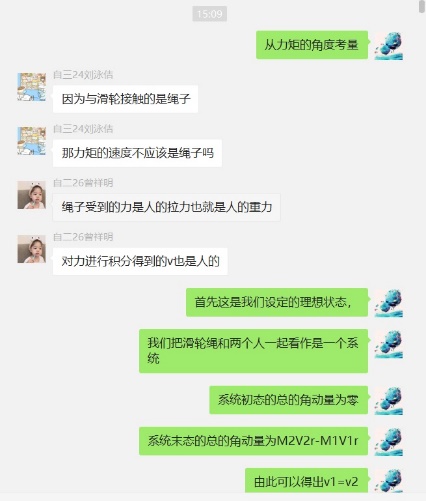The height and width of the screenshot is (501, 426).
Task: Open profile avatar next to 因为与滑轮接触的是绳子
Action: 32,87
